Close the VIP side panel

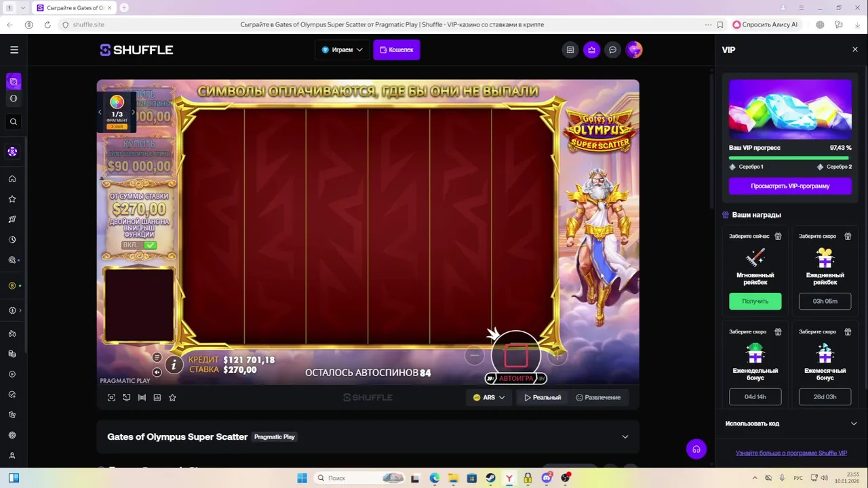(x=854, y=49)
